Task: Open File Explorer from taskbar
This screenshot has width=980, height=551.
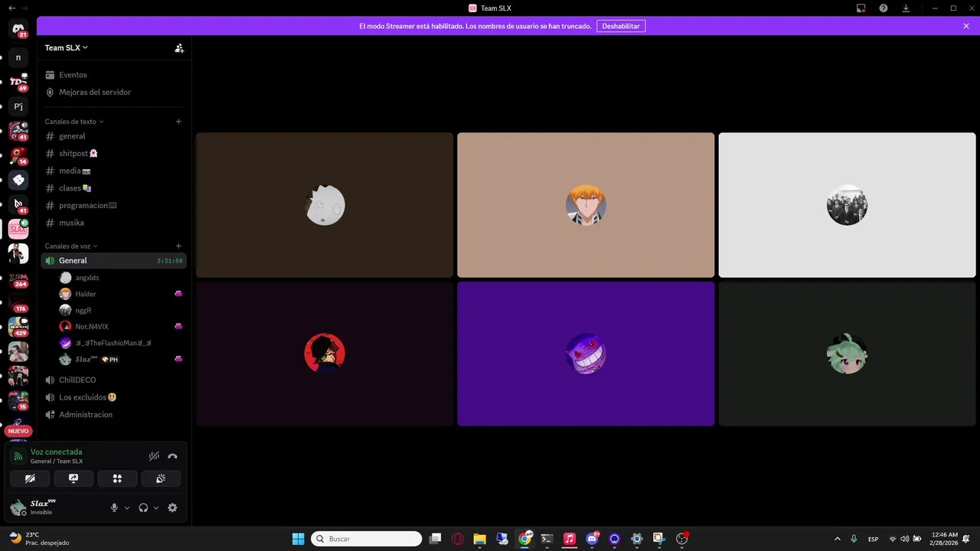Action: pyautogui.click(x=479, y=539)
